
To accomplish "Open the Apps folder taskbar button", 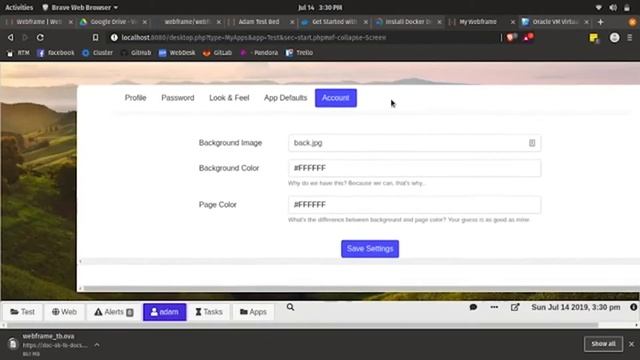I will [x=253, y=312].
